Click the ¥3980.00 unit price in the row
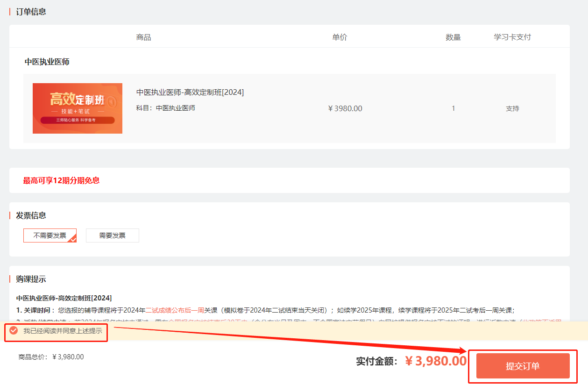The height and width of the screenshot is (385, 588). click(345, 108)
